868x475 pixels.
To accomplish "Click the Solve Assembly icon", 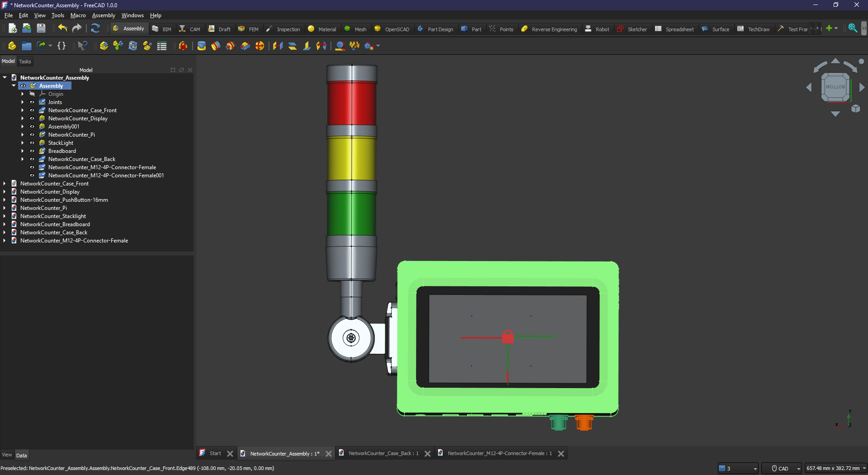I will coord(133,46).
